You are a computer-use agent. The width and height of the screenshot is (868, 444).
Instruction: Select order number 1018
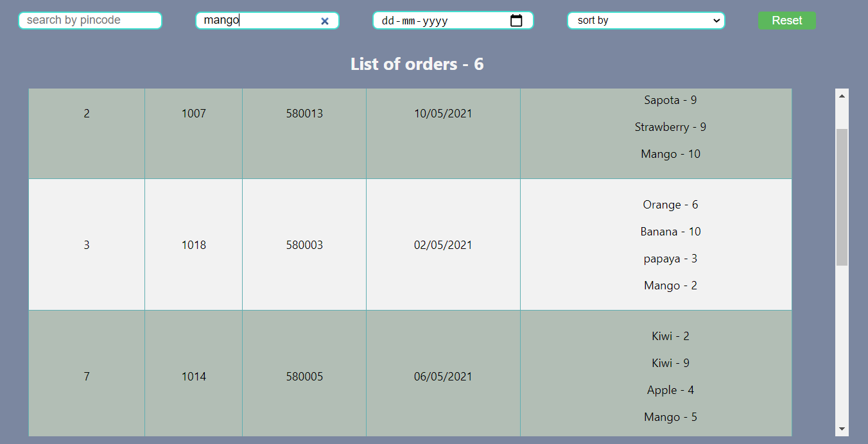click(193, 244)
